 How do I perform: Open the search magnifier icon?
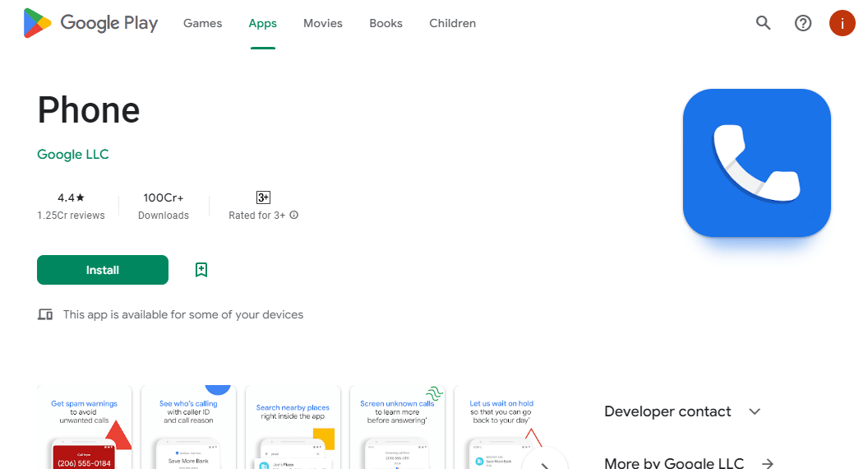pos(764,23)
